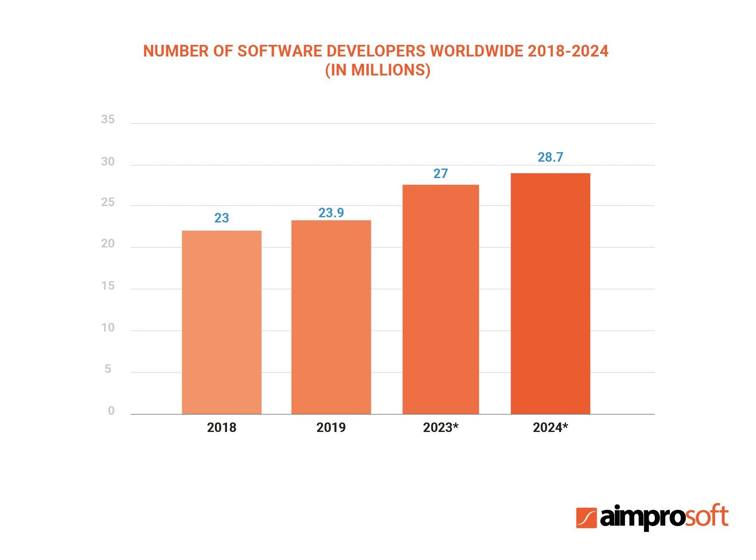Select the darkest 2024* bar
This screenshot has height=560, width=756.
551,294
